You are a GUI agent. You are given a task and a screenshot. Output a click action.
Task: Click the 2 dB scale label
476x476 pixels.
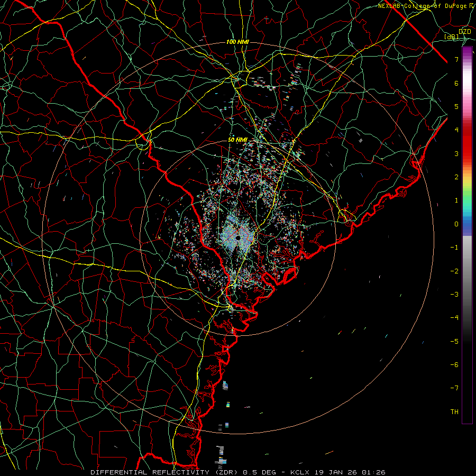coord(456,177)
